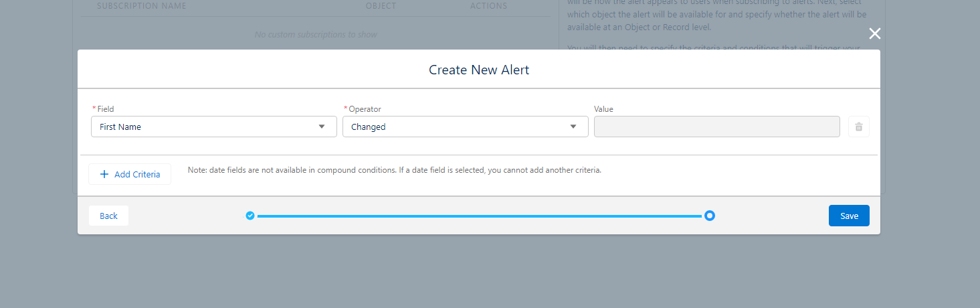Click the date fields note text
980x308 pixels.
point(395,170)
